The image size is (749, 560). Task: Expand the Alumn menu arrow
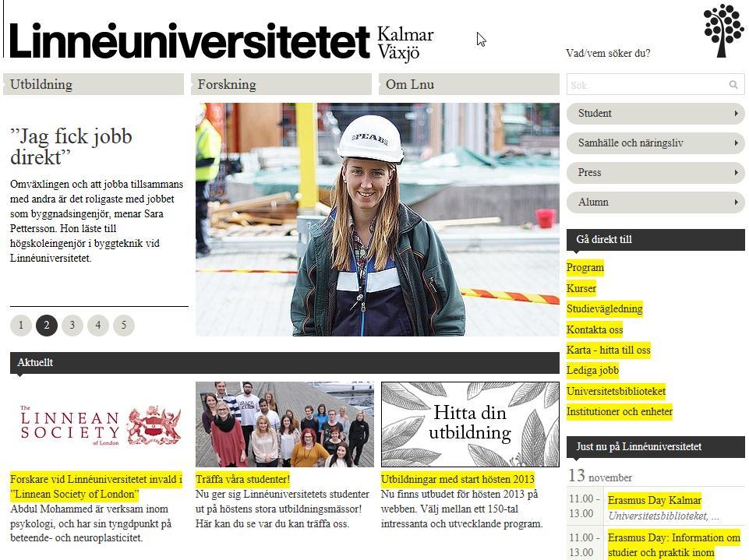[x=736, y=203]
